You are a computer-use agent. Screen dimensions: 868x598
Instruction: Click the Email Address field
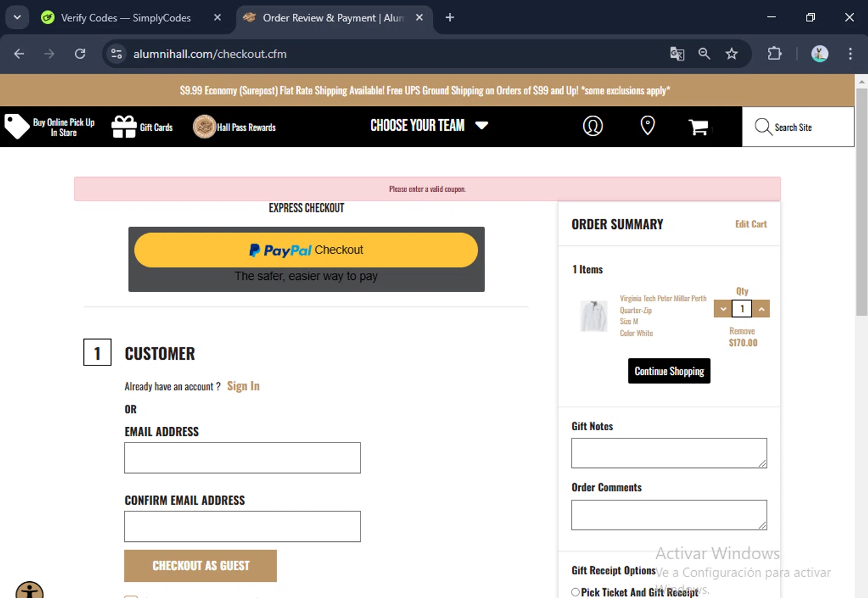pos(242,457)
